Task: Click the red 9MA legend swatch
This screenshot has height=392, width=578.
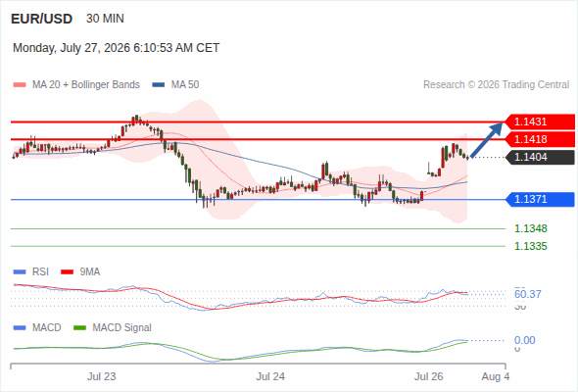Action: (x=67, y=272)
